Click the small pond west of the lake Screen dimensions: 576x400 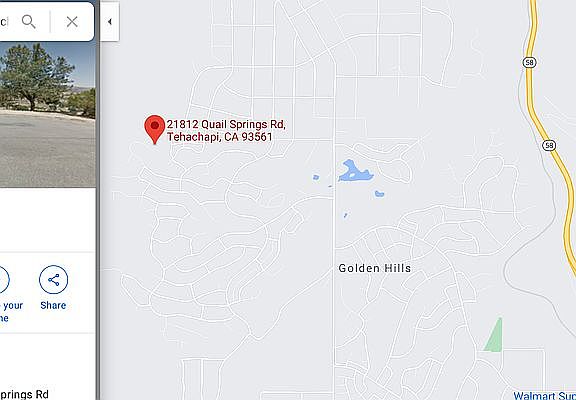click(316, 177)
